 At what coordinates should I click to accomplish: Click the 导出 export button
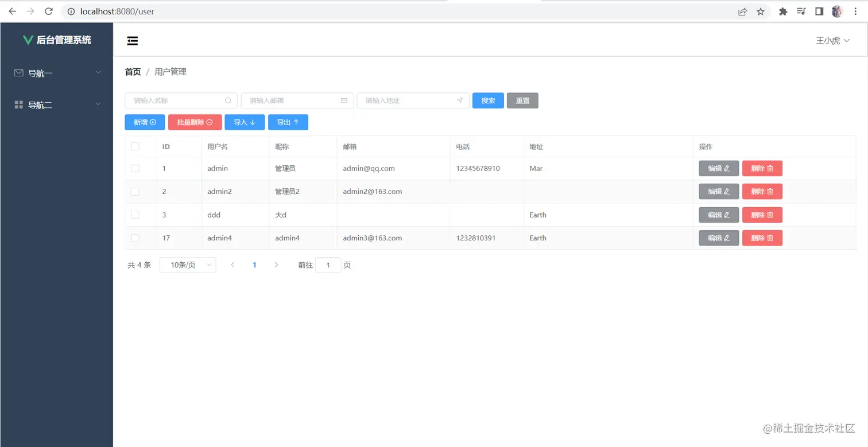(288, 122)
